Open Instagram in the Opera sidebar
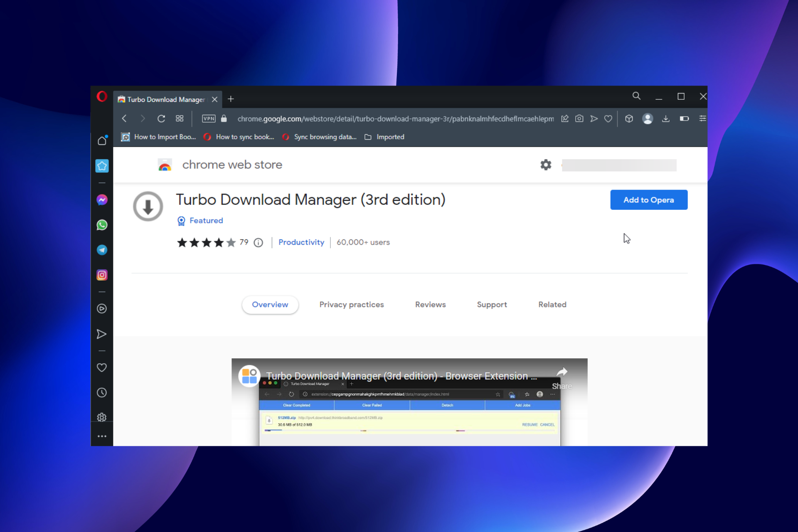This screenshot has height=532, width=798. point(102,275)
